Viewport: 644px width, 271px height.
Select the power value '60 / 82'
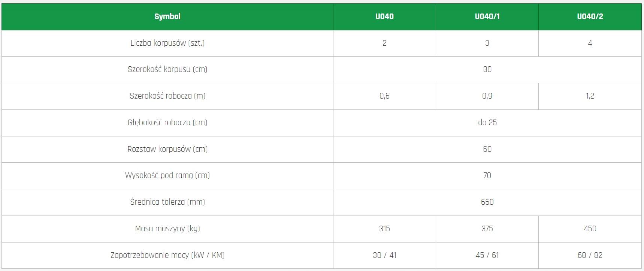click(590, 255)
